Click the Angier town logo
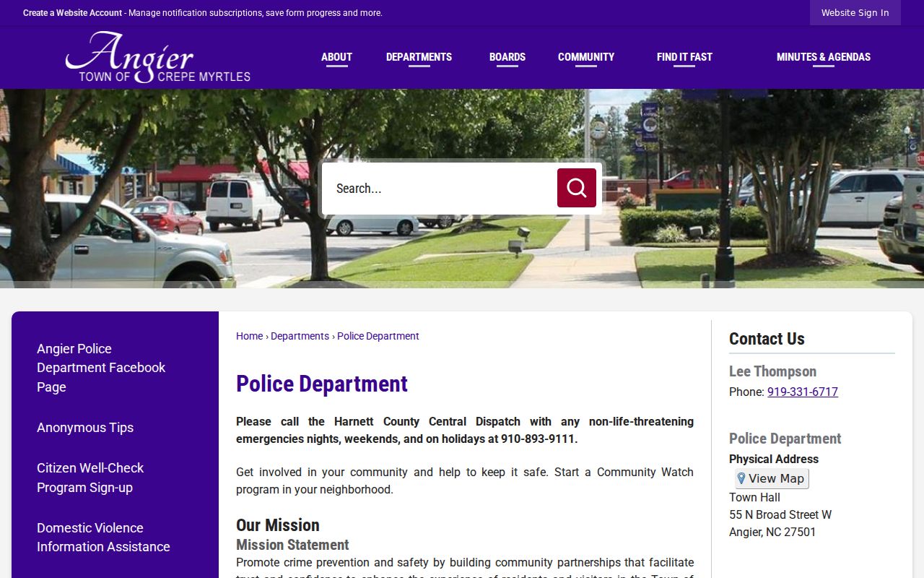The width and height of the screenshot is (924, 578). [158, 57]
